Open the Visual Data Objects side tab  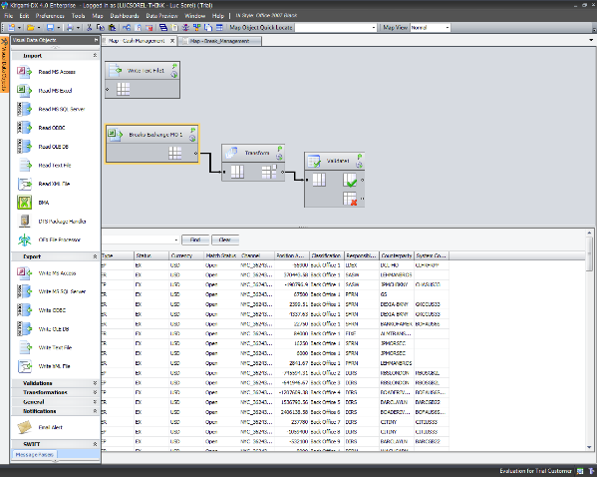tap(4, 64)
